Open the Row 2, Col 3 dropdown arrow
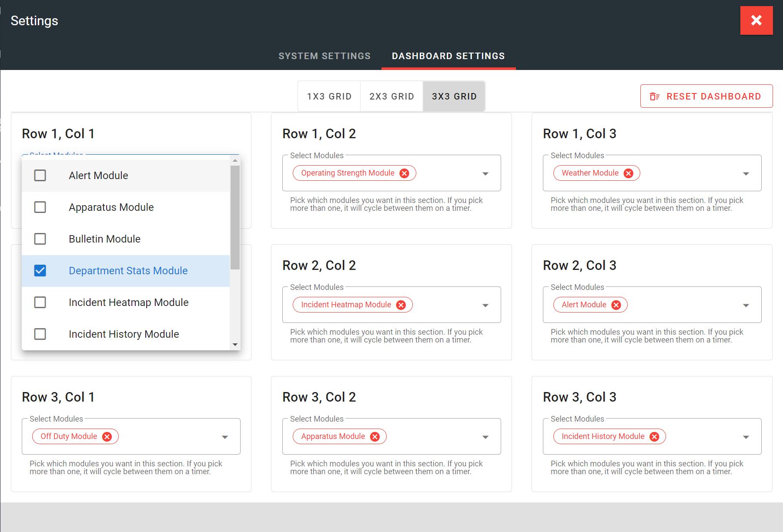Image resolution: width=783 pixels, height=532 pixels. [x=746, y=306]
